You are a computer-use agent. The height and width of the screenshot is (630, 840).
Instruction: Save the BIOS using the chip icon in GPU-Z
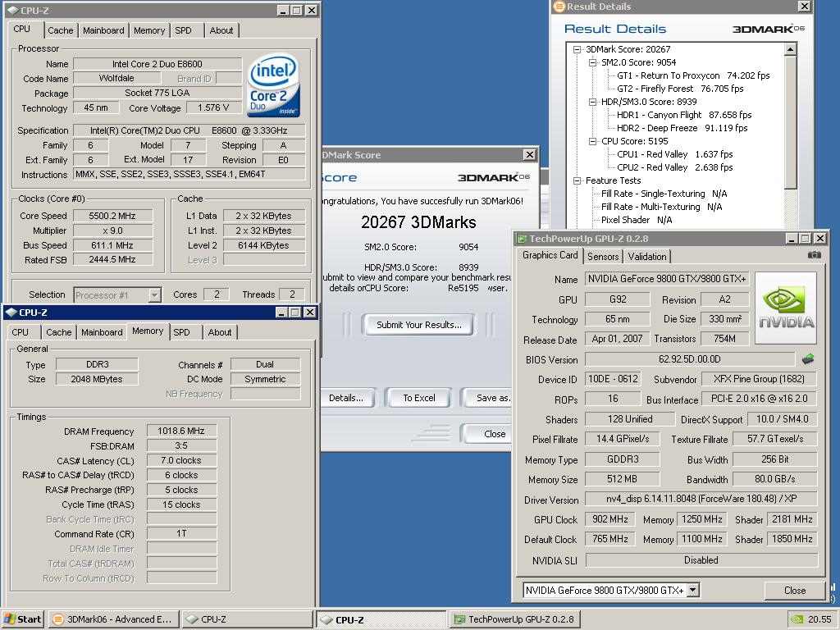pyautogui.click(x=808, y=359)
